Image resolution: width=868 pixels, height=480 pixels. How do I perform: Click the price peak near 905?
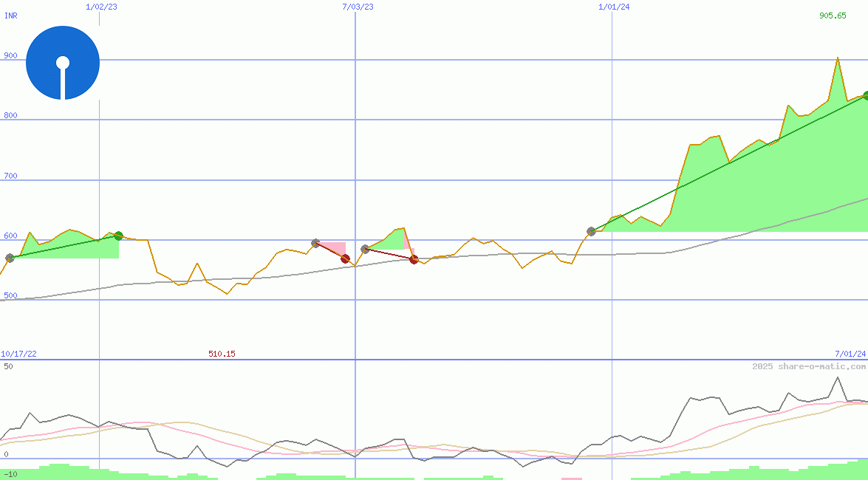coord(837,58)
